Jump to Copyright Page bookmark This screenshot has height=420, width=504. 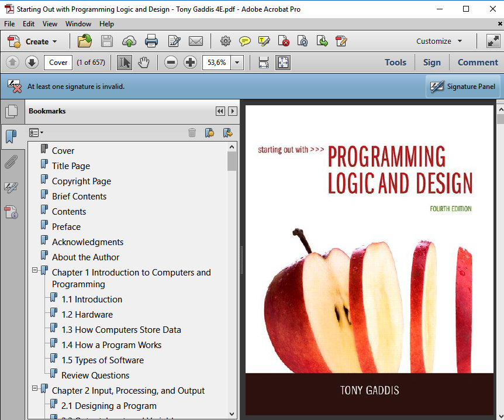[81, 181]
